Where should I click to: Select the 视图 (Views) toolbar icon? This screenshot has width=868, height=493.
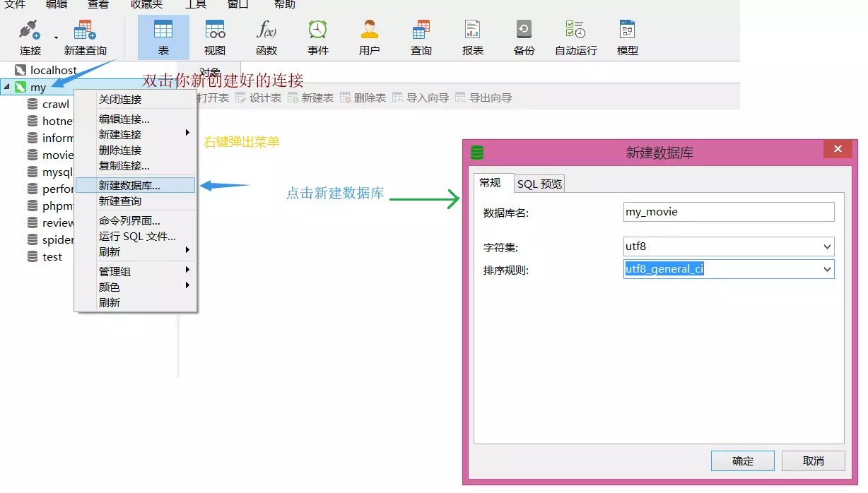(214, 37)
